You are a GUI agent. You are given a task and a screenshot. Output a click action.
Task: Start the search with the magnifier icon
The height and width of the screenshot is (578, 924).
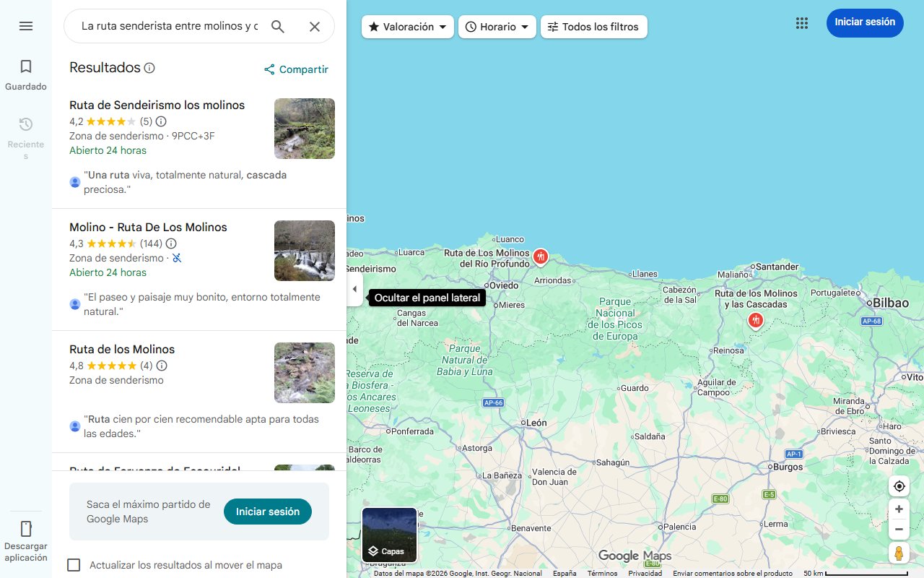(278, 26)
